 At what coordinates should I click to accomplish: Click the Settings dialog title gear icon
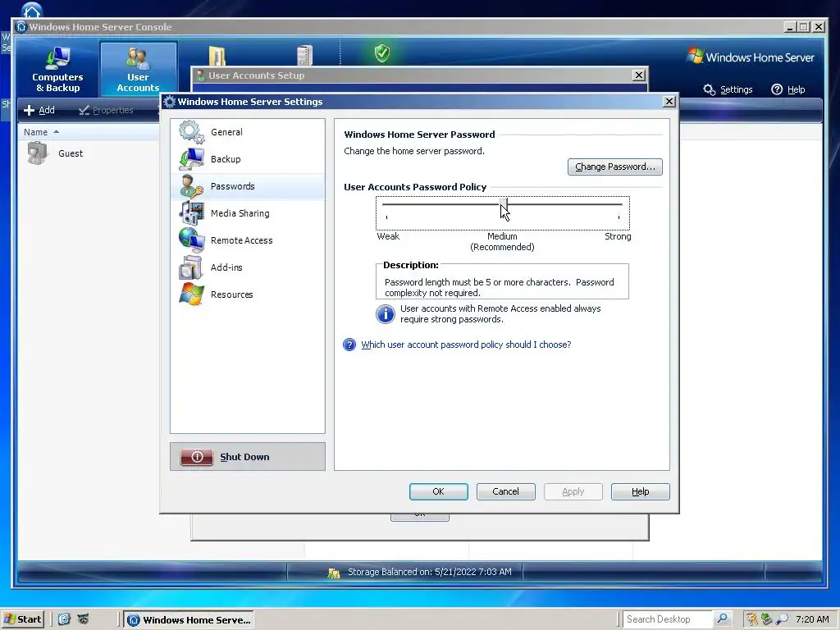pyautogui.click(x=169, y=101)
